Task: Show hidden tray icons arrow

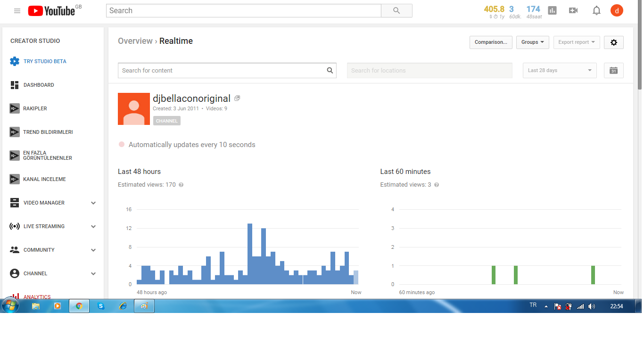Action: [546, 306]
